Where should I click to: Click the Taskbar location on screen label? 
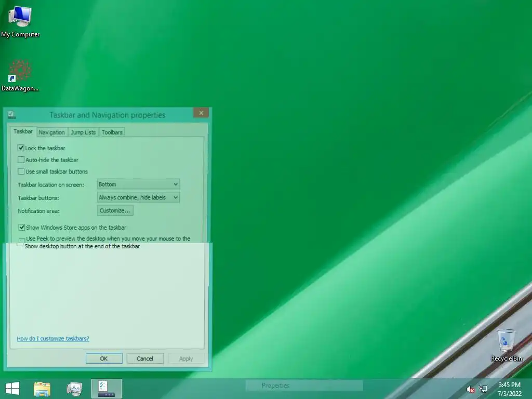point(51,184)
